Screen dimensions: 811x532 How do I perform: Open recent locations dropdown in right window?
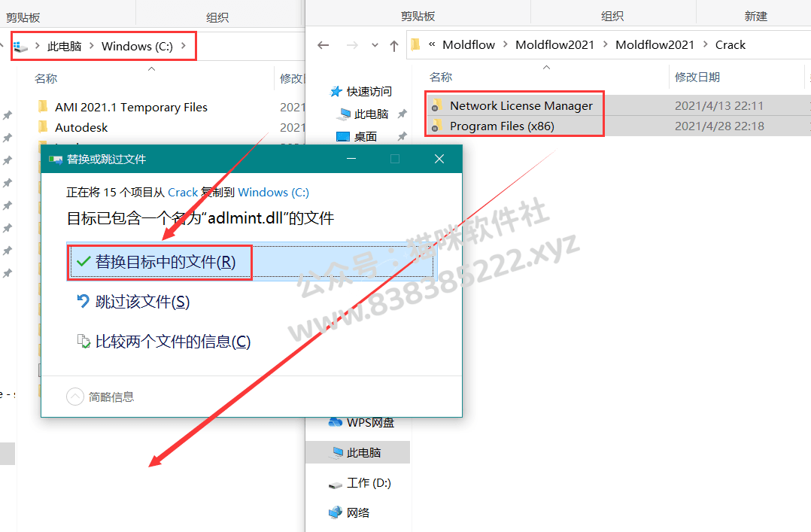[x=375, y=46]
